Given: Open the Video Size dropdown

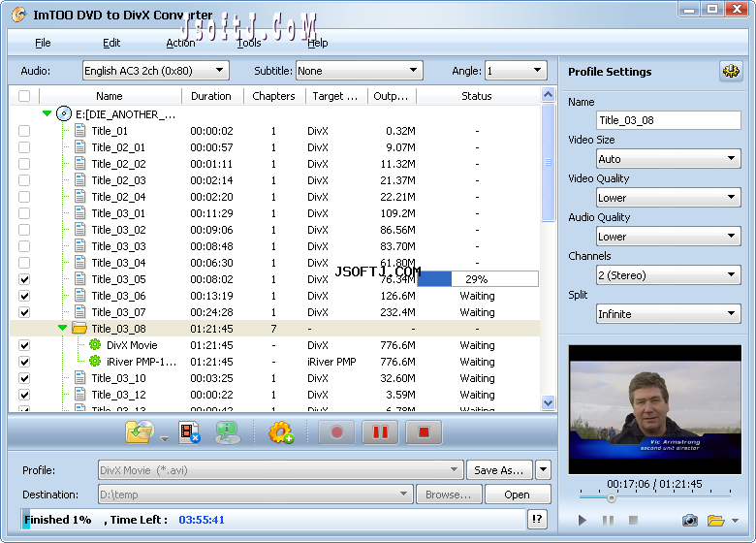Looking at the screenshot, I should point(668,159).
